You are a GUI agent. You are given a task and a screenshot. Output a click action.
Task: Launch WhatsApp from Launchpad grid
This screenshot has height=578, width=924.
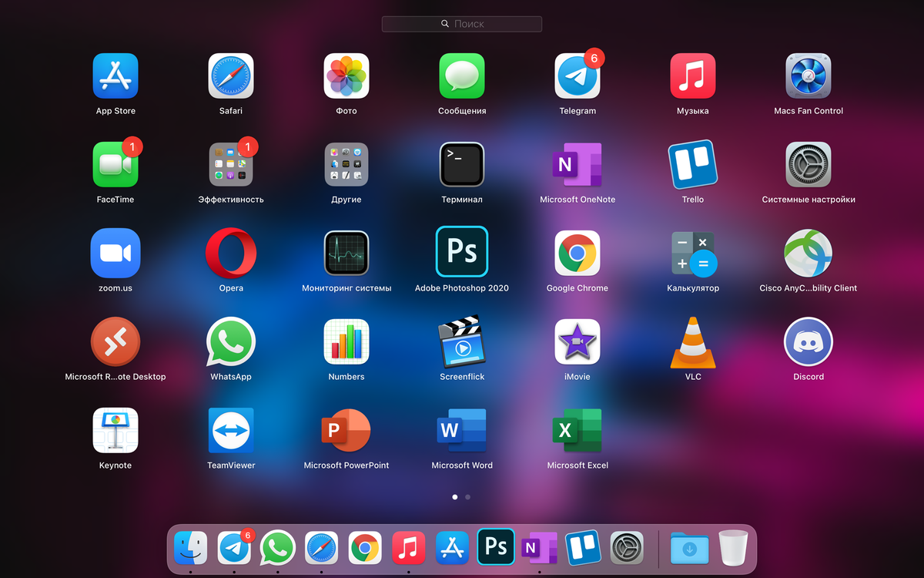[231, 342]
